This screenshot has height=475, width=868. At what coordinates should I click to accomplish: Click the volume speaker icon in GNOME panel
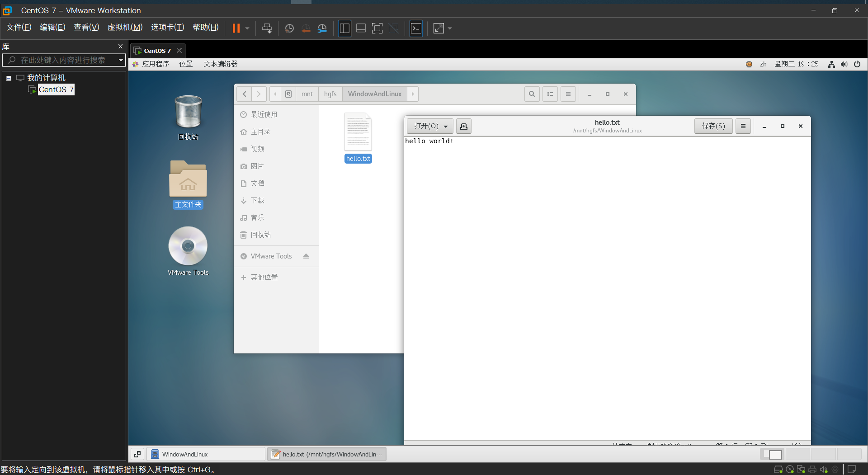click(x=844, y=64)
